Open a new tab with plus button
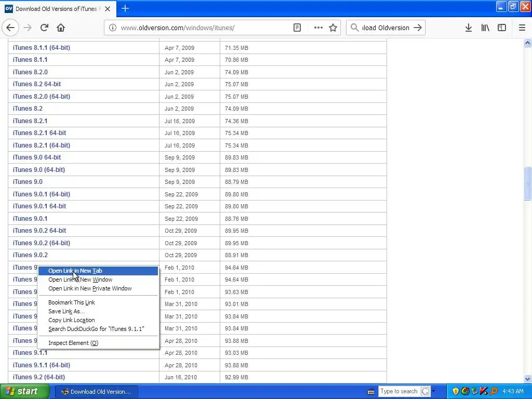Image resolution: width=532 pixels, height=399 pixels. (x=125, y=8)
